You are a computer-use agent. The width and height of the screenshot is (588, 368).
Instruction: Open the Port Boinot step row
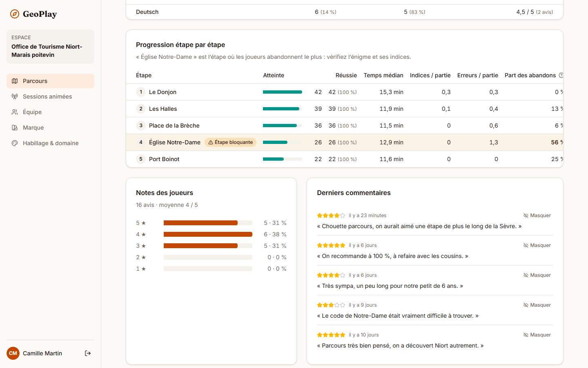pyautogui.click(x=345, y=159)
